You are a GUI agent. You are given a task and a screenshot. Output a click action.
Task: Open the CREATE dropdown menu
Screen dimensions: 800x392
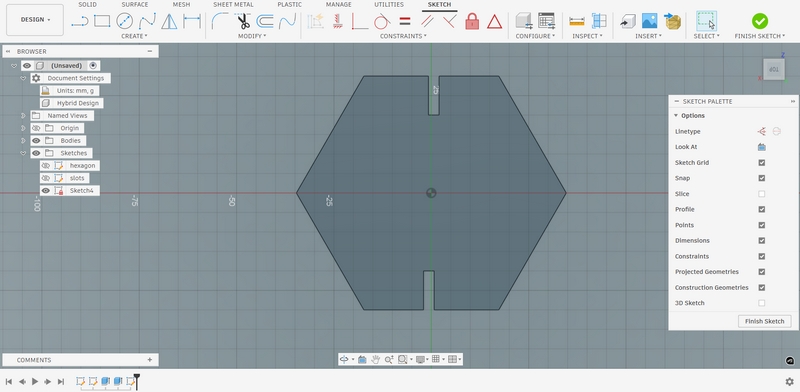click(x=134, y=36)
